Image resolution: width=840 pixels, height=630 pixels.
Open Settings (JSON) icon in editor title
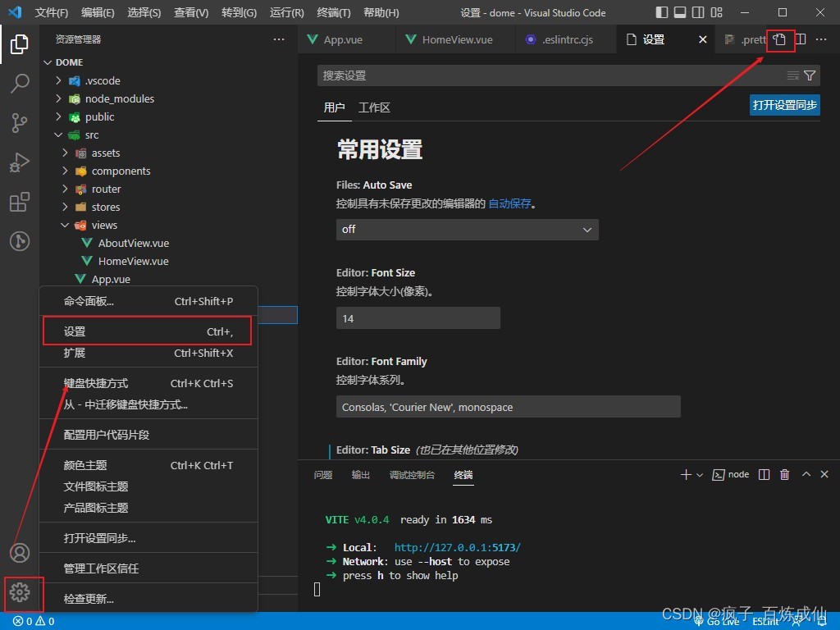(x=779, y=39)
